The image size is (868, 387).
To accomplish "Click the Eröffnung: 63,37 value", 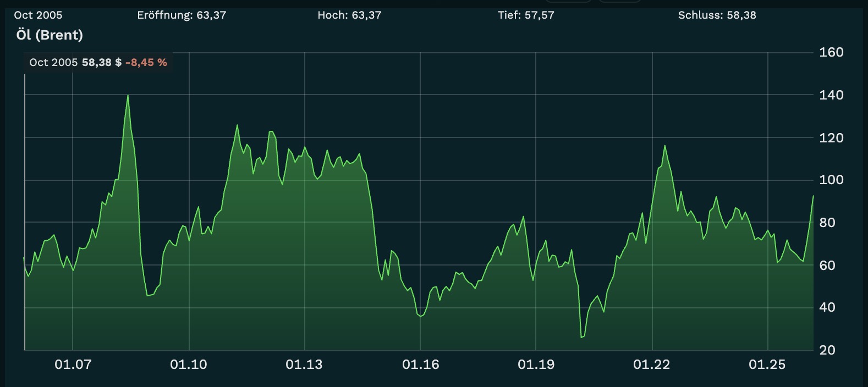I will 182,15.
